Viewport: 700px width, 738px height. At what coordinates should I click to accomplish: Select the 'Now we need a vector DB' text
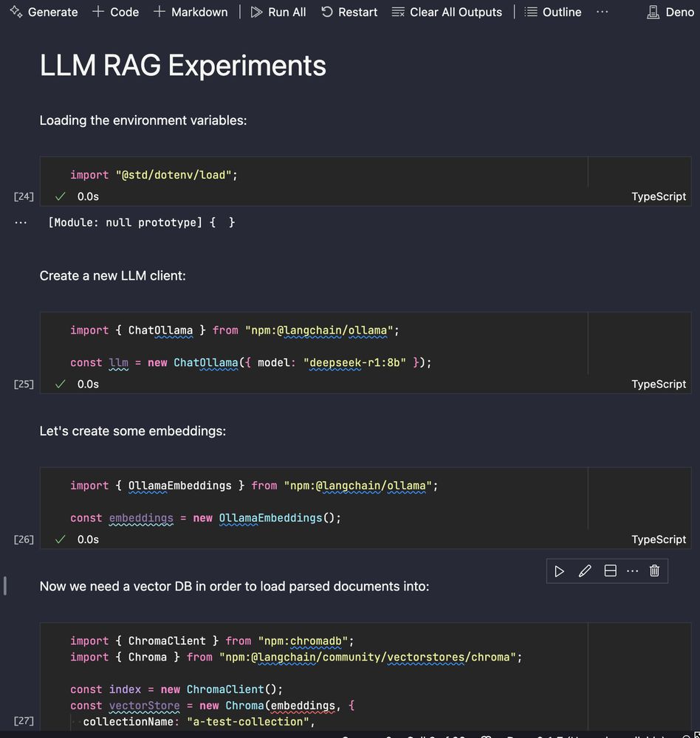235,587
